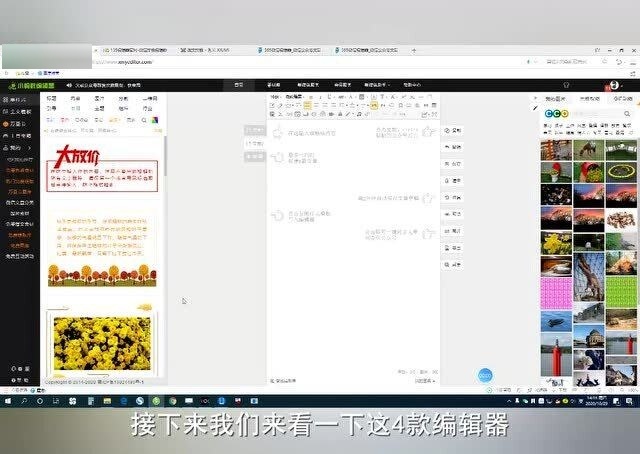
Task: Select the yellow flower field template thumbnail
Action: (x=102, y=341)
